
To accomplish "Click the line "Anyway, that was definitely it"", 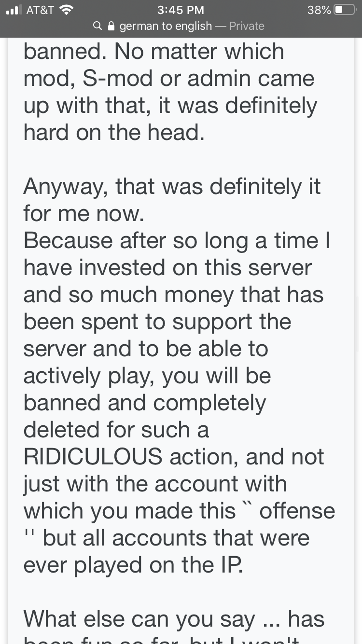I will tap(172, 186).
